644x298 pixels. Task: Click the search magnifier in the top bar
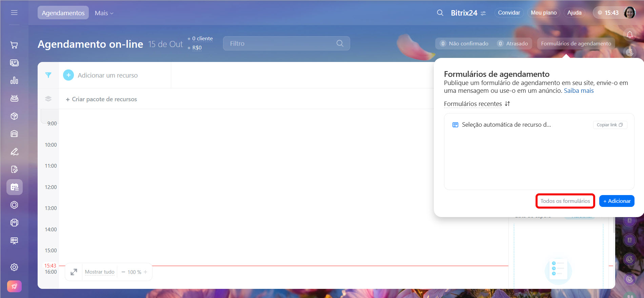(x=440, y=13)
